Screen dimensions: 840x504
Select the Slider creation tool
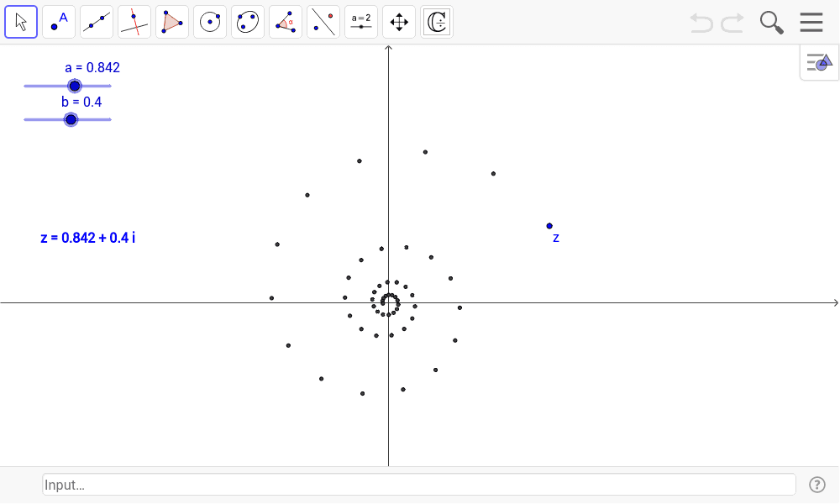point(360,21)
